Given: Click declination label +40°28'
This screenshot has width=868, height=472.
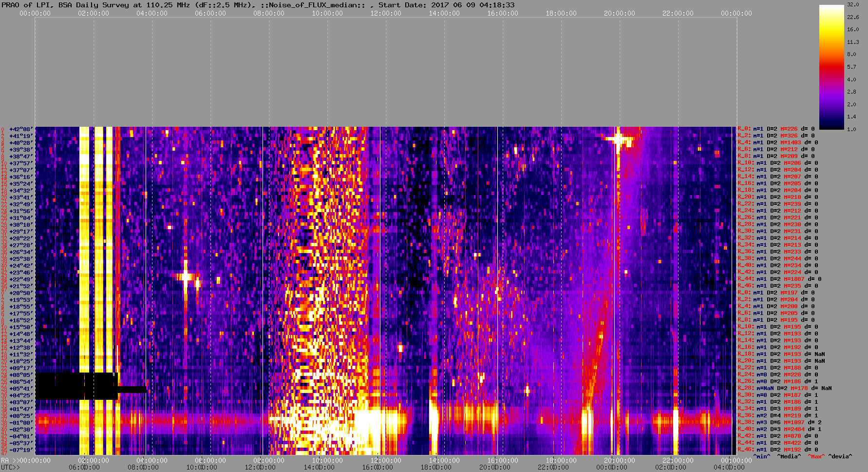Looking at the screenshot, I should [21, 143].
